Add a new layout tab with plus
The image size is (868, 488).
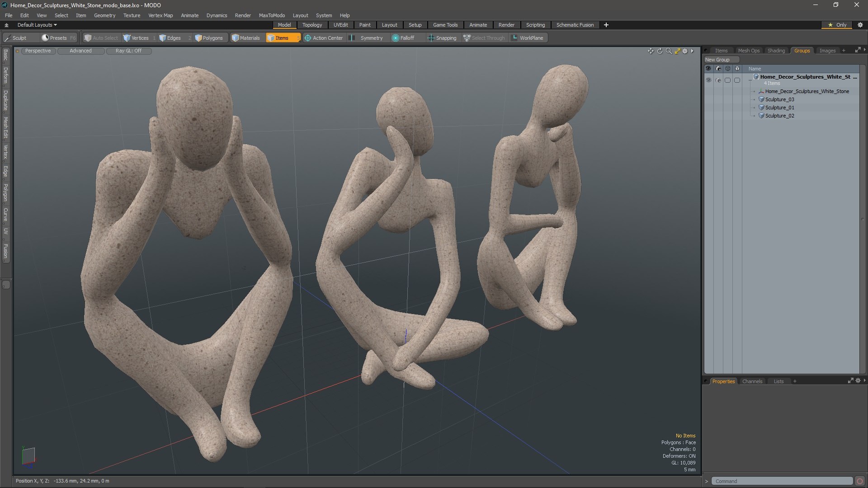coord(606,25)
